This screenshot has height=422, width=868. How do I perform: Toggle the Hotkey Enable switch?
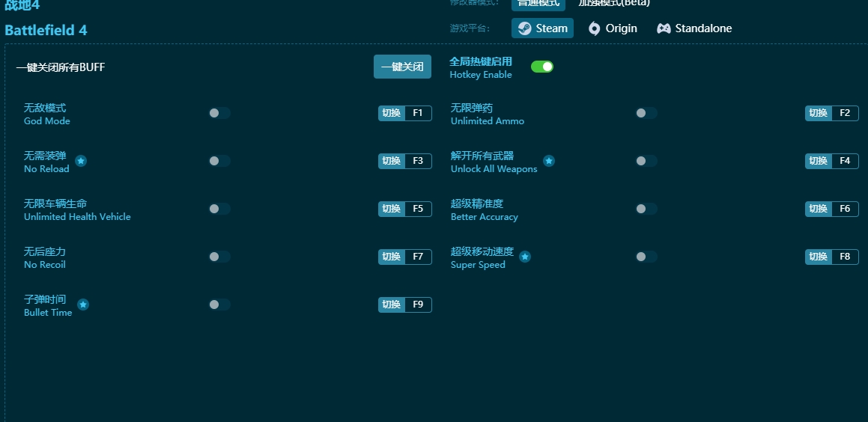coord(542,67)
